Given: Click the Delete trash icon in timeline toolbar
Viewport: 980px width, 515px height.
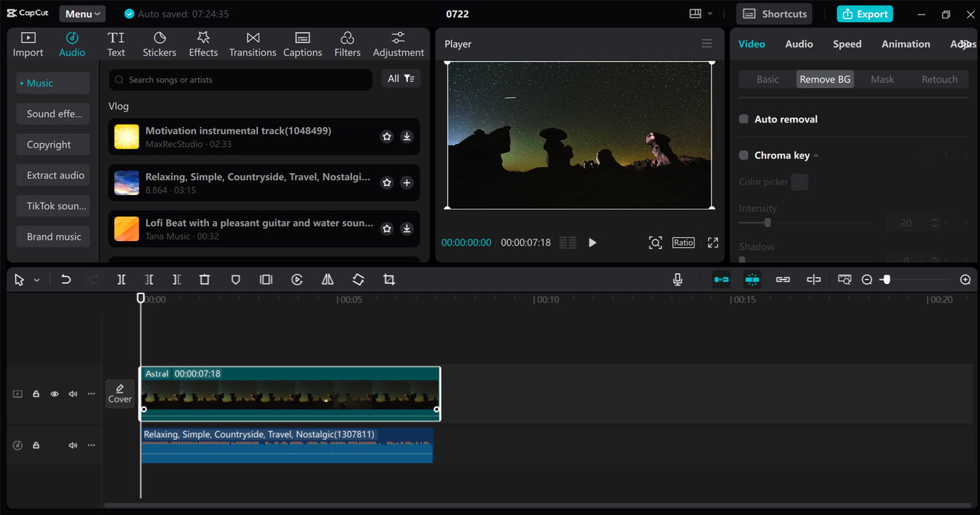Looking at the screenshot, I should coord(204,280).
